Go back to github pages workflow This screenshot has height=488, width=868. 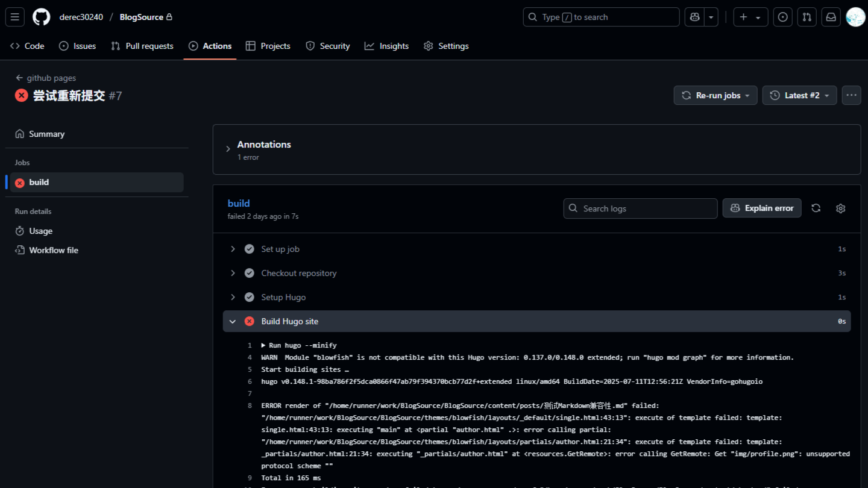pos(46,78)
